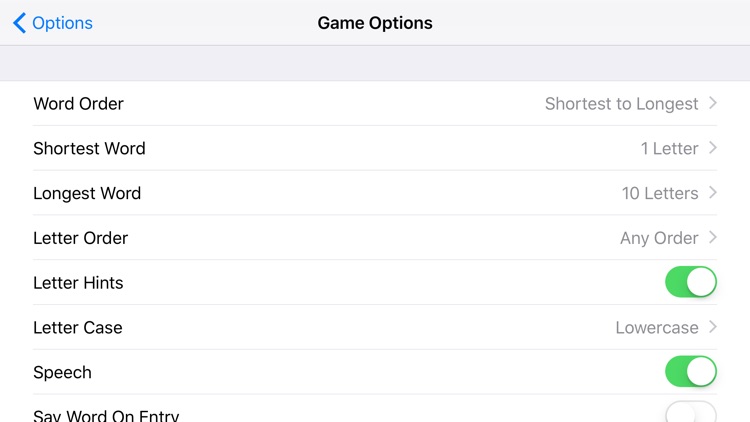750x422 pixels.
Task: Select the Word Order row label
Action: (78, 104)
